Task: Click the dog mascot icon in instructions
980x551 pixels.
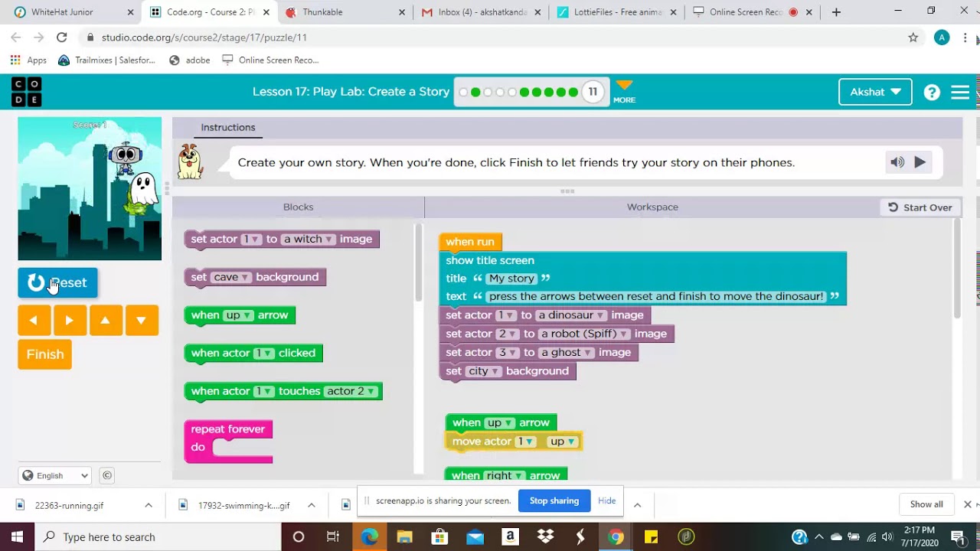Action: point(190,162)
